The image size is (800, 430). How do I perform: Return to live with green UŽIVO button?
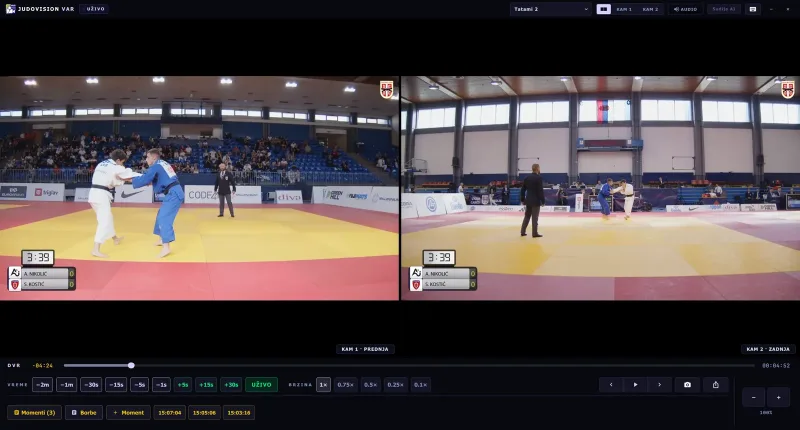pos(261,385)
